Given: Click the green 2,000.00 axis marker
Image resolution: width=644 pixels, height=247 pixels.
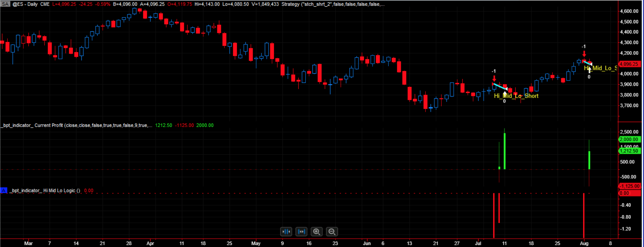Looking at the screenshot, I should [x=629, y=139].
